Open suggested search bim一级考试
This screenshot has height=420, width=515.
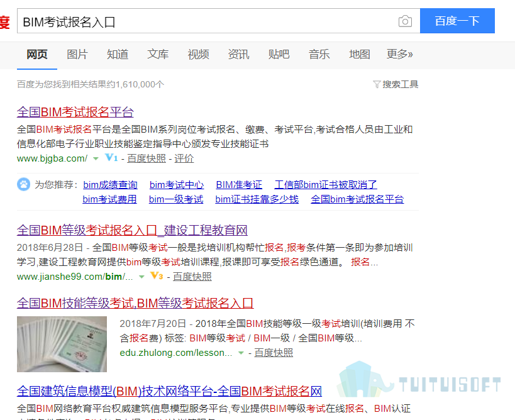(176, 199)
